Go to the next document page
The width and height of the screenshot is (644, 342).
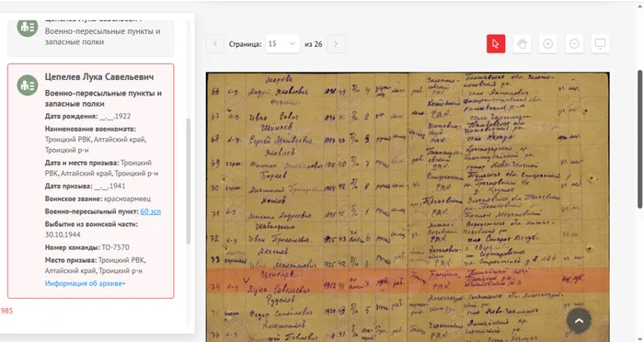coord(336,44)
